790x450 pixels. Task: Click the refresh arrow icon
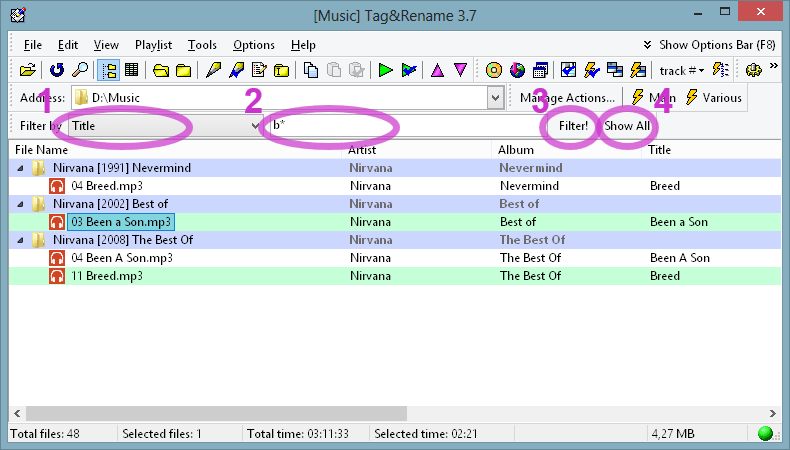point(57,70)
